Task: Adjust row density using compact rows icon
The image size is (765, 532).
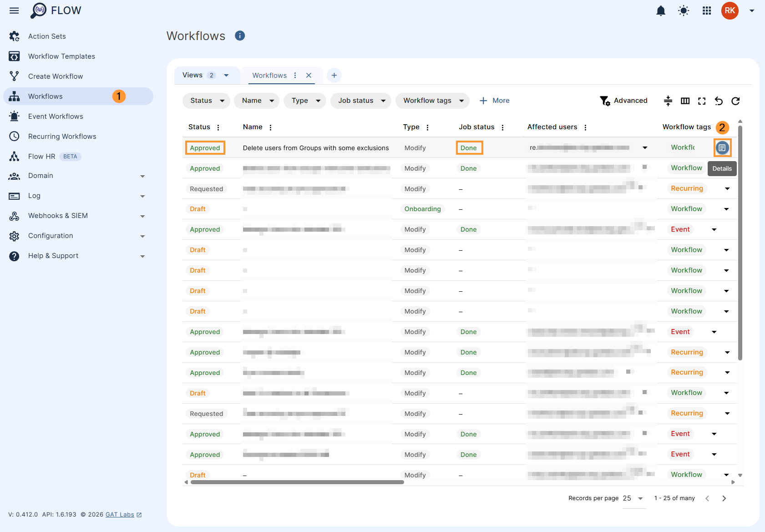Action: pyautogui.click(x=668, y=101)
